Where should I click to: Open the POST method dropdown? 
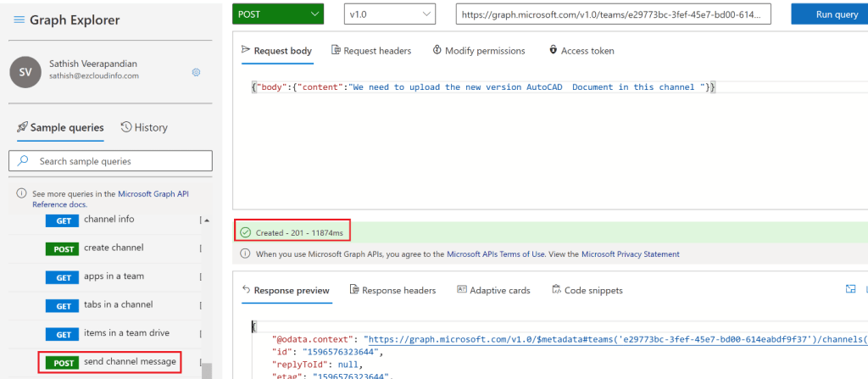tap(277, 14)
